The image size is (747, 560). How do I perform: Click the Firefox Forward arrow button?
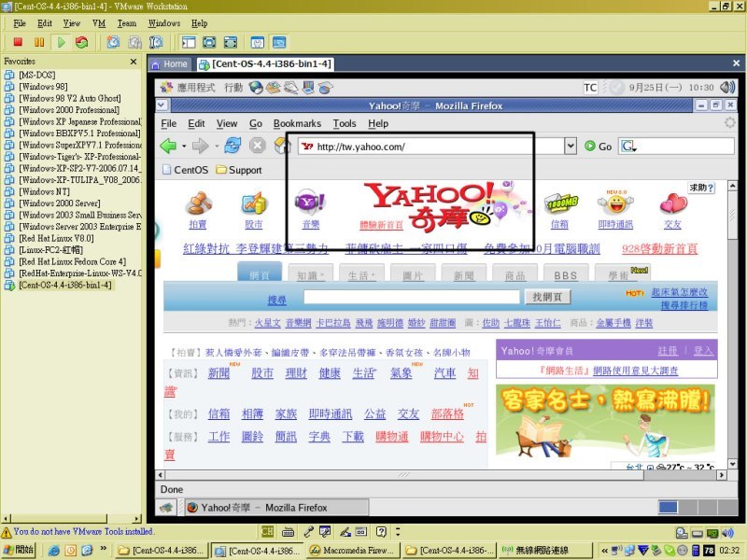(200, 146)
